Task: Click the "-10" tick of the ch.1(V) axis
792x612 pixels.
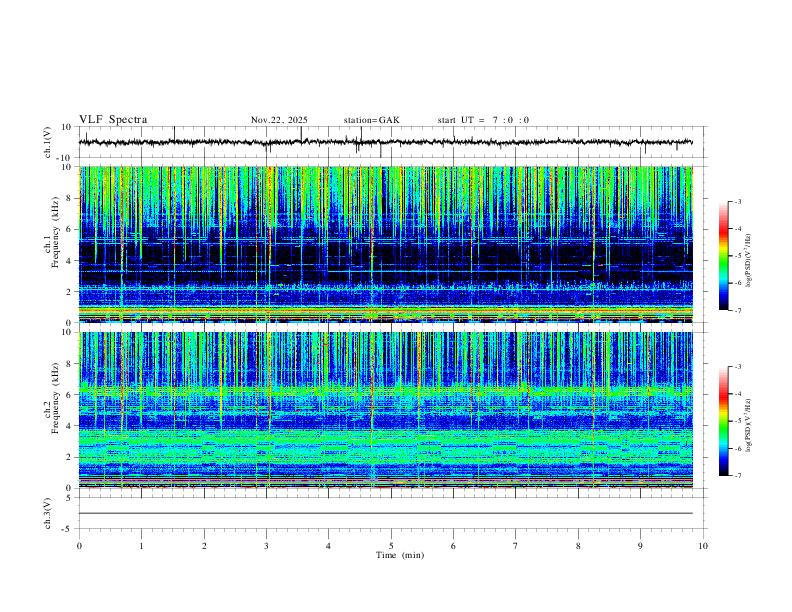Action: (65, 158)
